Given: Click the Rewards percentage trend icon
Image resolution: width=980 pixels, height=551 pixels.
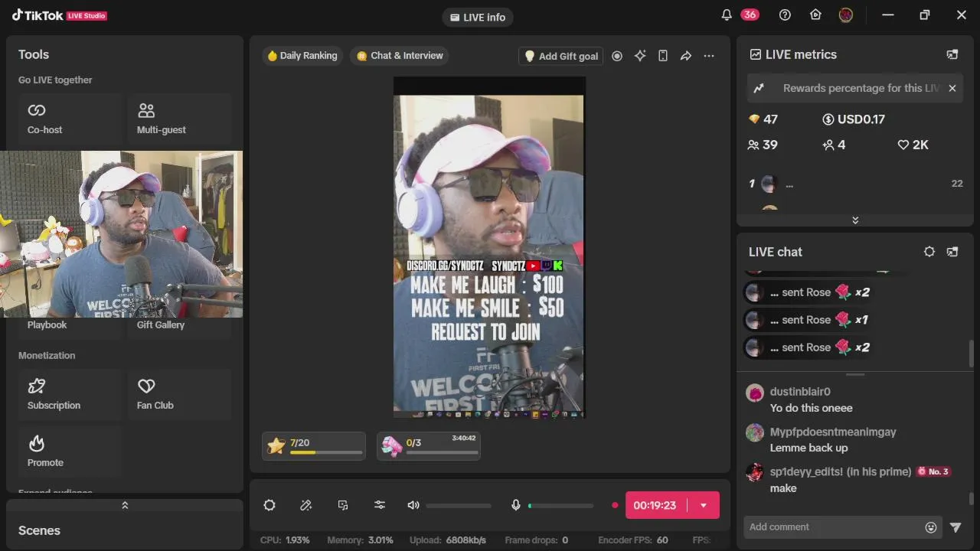Looking at the screenshot, I should click(x=759, y=88).
